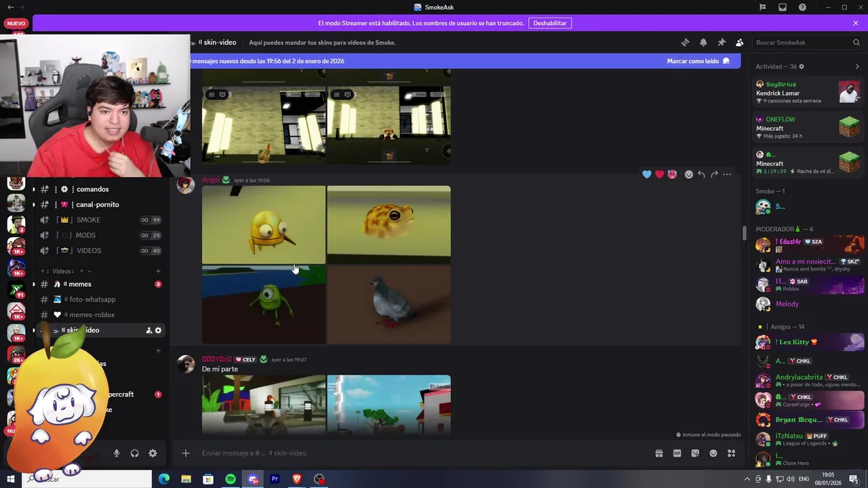Image resolution: width=868 pixels, height=488 pixels.
Task: Expand the Actividad panel chevron
Action: [x=857, y=66]
